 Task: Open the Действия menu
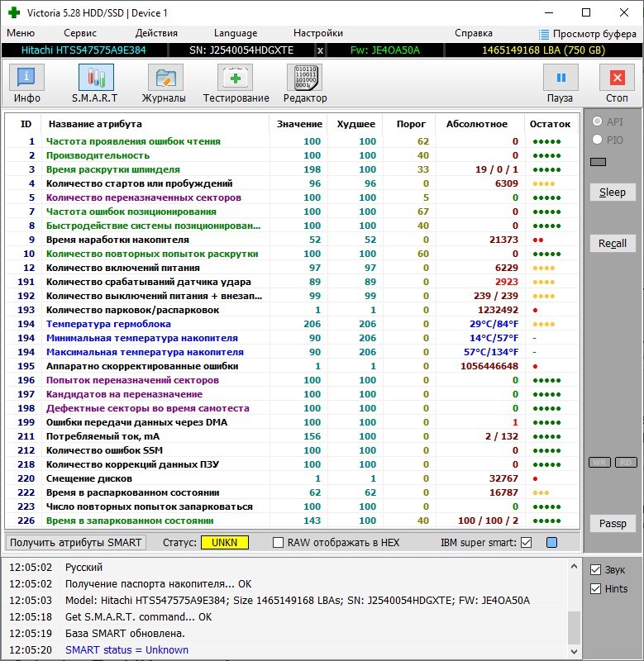[156, 33]
